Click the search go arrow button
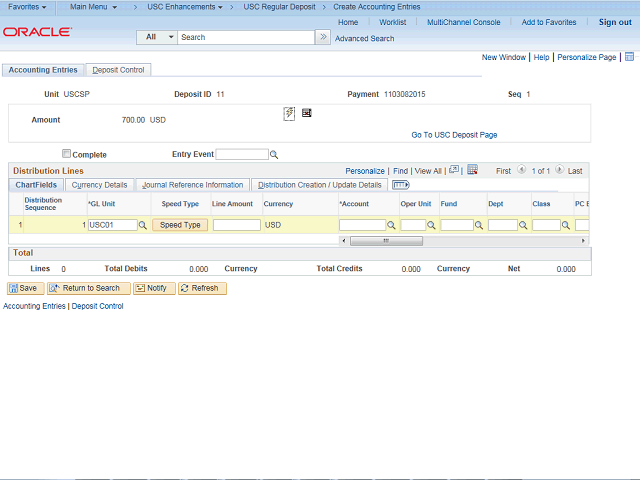The width and height of the screenshot is (640, 480). click(322, 37)
